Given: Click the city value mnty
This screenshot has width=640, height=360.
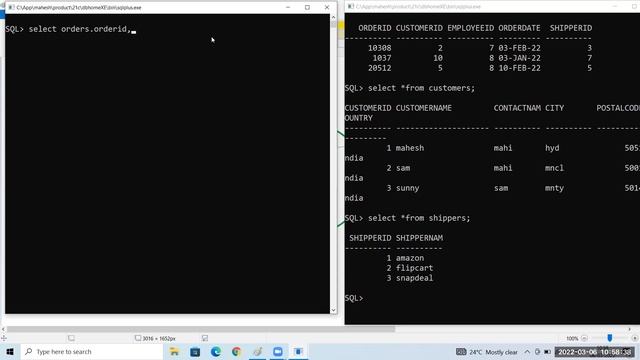Looking at the screenshot, I should click(x=554, y=188).
